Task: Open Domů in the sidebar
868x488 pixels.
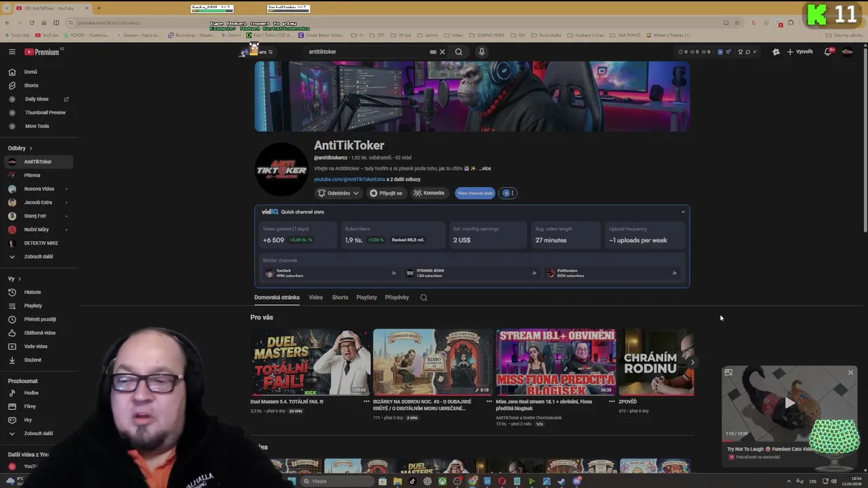Action: [37, 72]
